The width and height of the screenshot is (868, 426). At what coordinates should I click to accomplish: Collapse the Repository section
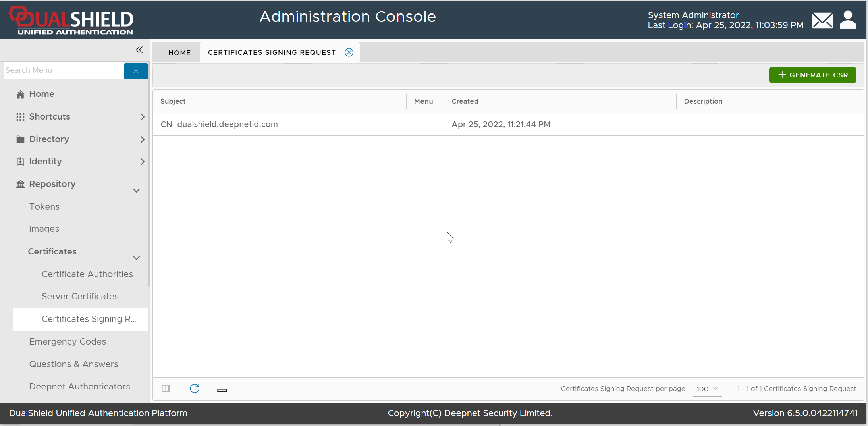[137, 191]
